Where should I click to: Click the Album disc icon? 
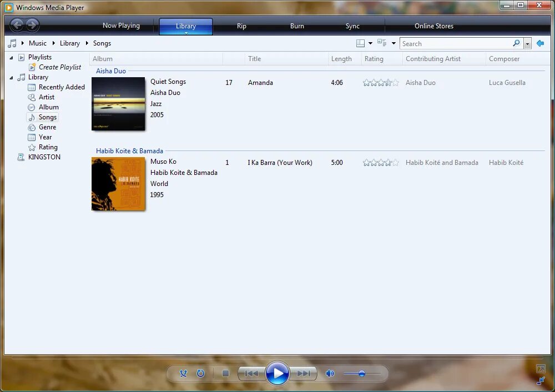32,107
